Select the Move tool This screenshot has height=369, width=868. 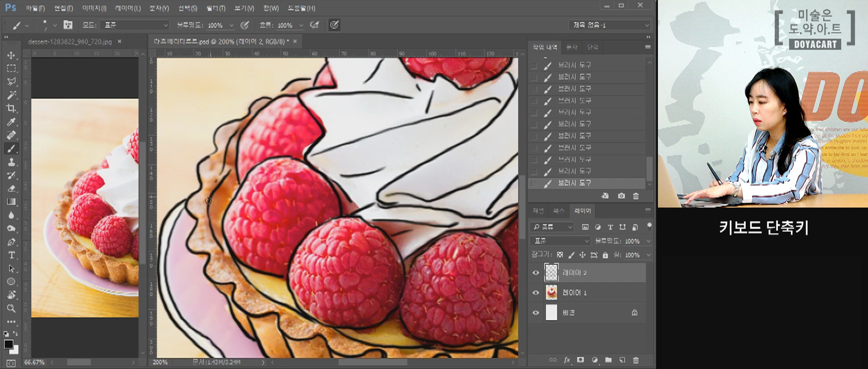(x=12, y=55)
